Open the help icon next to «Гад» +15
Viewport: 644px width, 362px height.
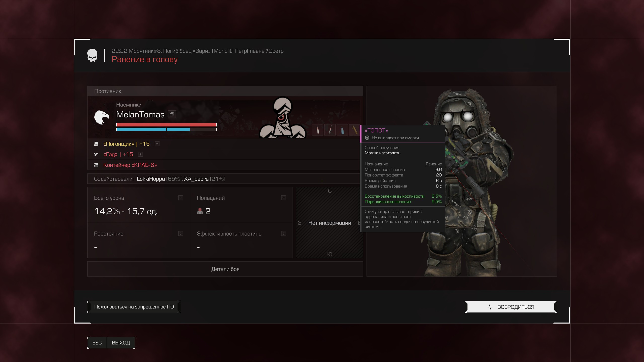click(x=141, y=154)
